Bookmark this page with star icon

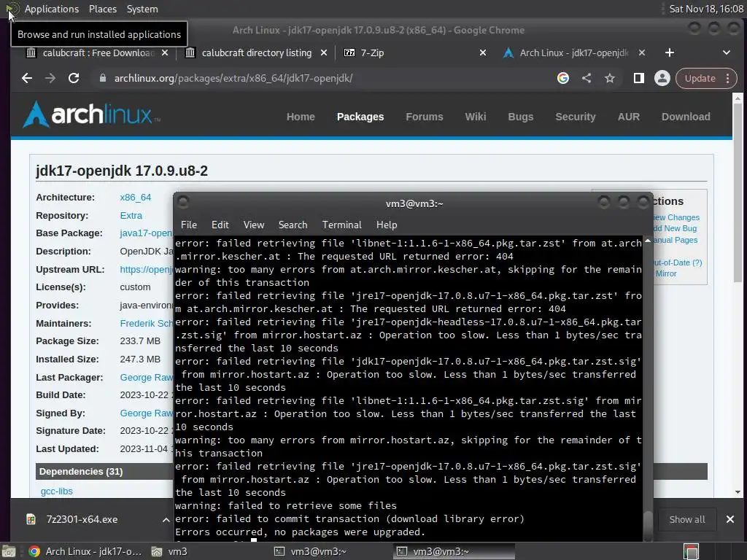point(610,78)
